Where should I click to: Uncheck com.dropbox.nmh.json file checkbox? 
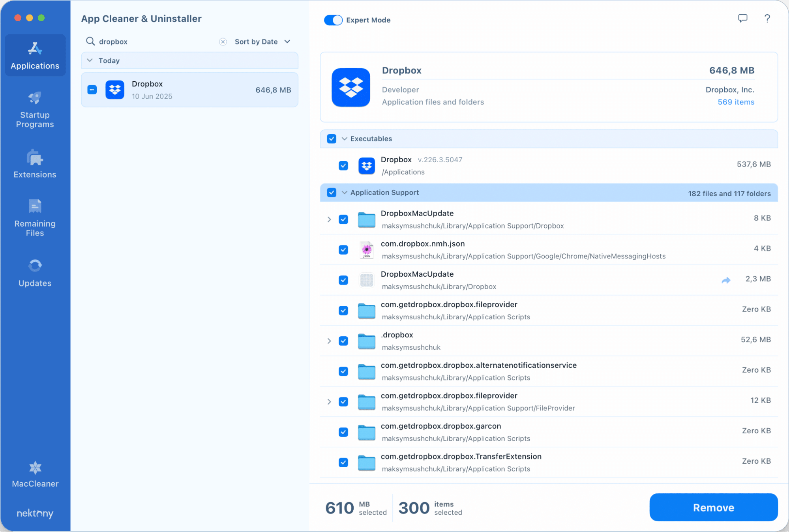point(343,250)
